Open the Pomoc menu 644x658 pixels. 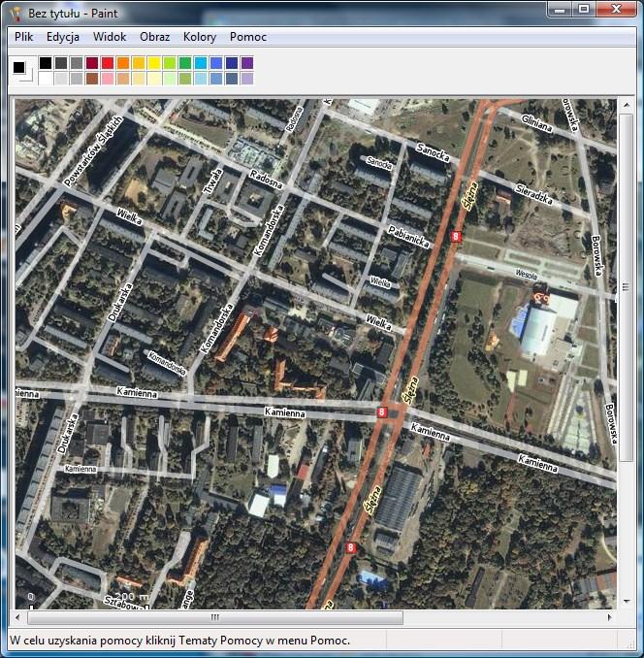(247, 37)
